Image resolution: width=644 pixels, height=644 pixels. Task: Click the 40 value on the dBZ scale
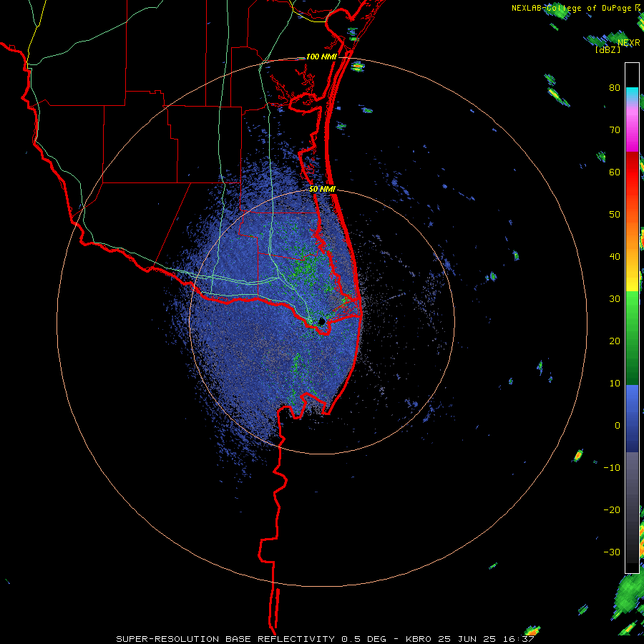(615, 257)
